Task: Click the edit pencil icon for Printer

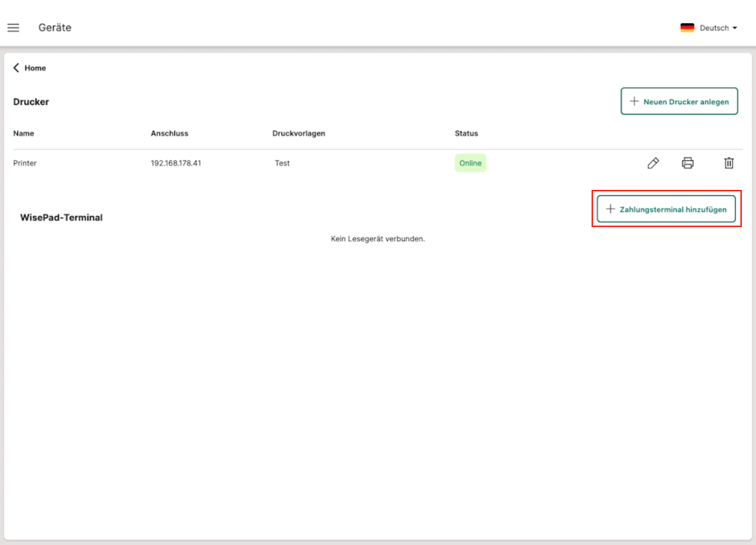Action: 653,163
